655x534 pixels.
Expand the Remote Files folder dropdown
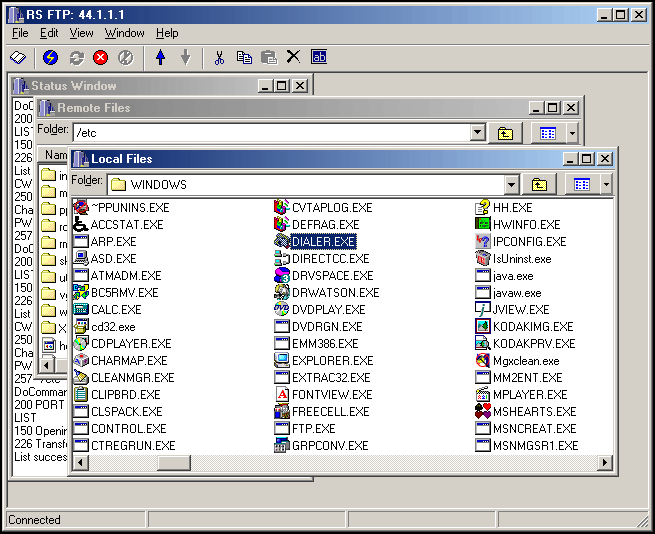[x=477, y=133]
